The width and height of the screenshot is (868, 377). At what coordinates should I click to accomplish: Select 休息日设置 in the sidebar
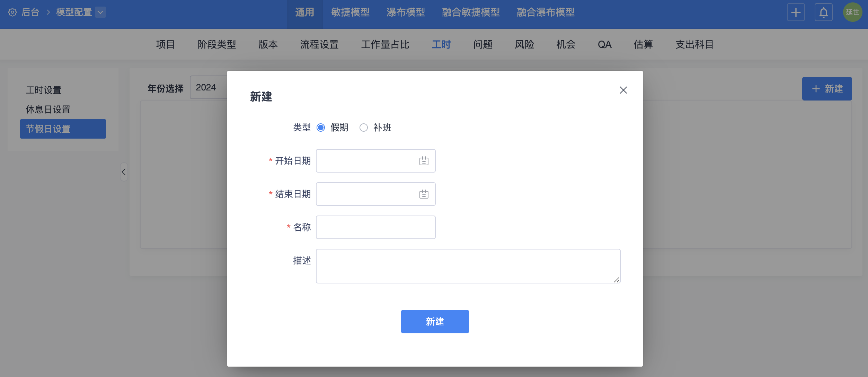pyautogui.click(x=48, y=110)
